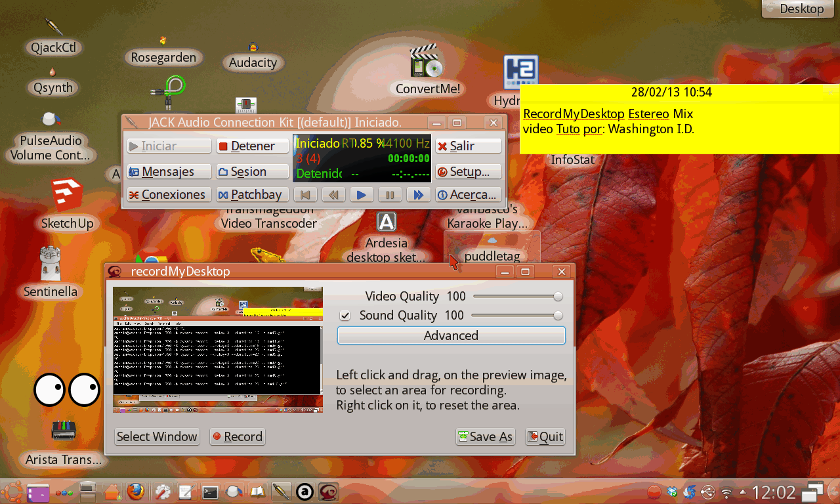The height and width of the screenshot is (504, 840).
Task: Open the text editor taskbar icon
Action: coord(186,492)
